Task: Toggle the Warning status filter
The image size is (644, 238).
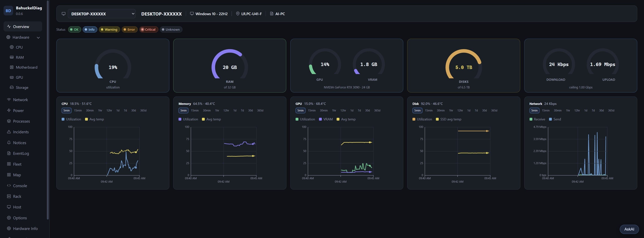Action: point(109,29)
